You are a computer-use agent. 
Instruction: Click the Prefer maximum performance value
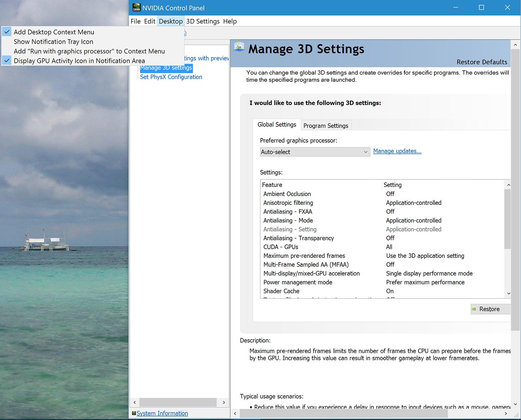point(425,282)
